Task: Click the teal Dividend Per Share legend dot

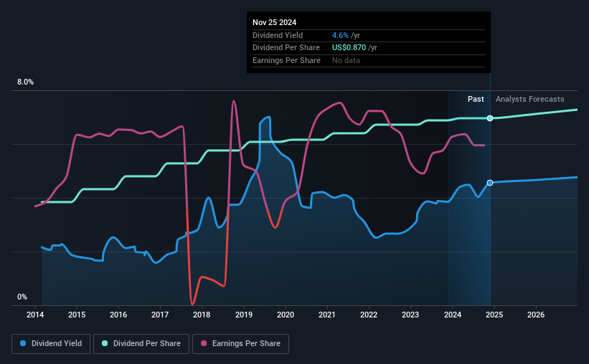Action: coord(105,343)
